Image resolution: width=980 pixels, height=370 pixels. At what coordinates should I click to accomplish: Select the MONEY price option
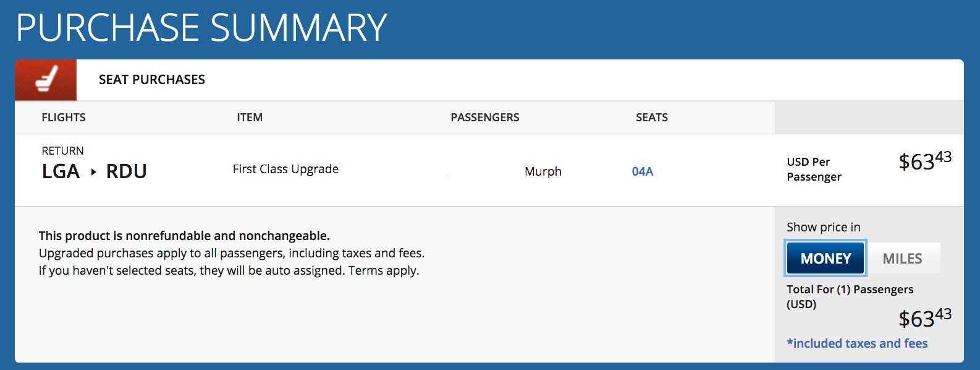pos(826,259)
